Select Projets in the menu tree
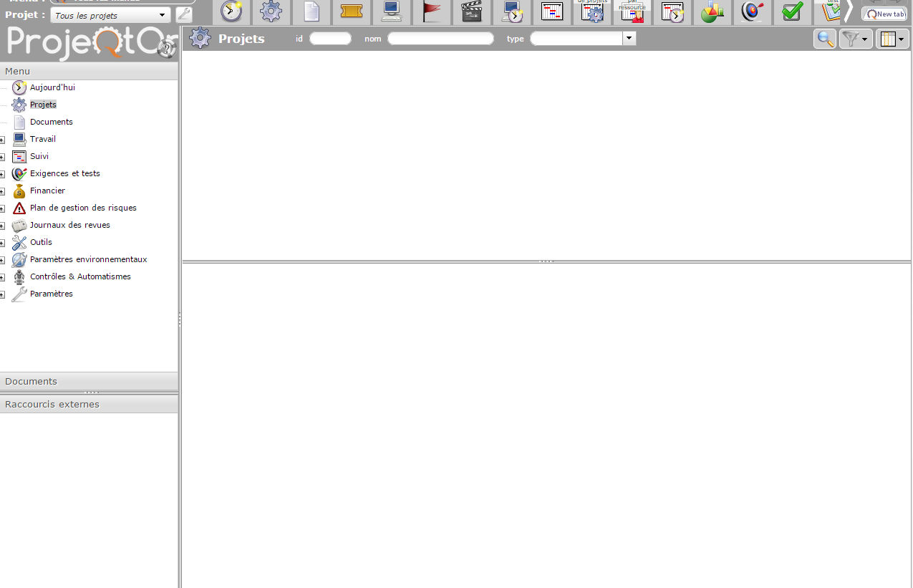 click(x=43, y=105)
